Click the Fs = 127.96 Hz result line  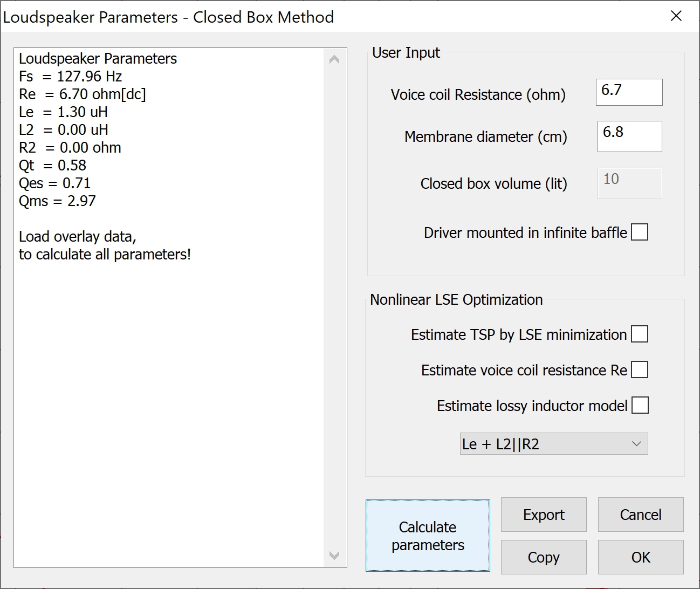tap(71, 77)
